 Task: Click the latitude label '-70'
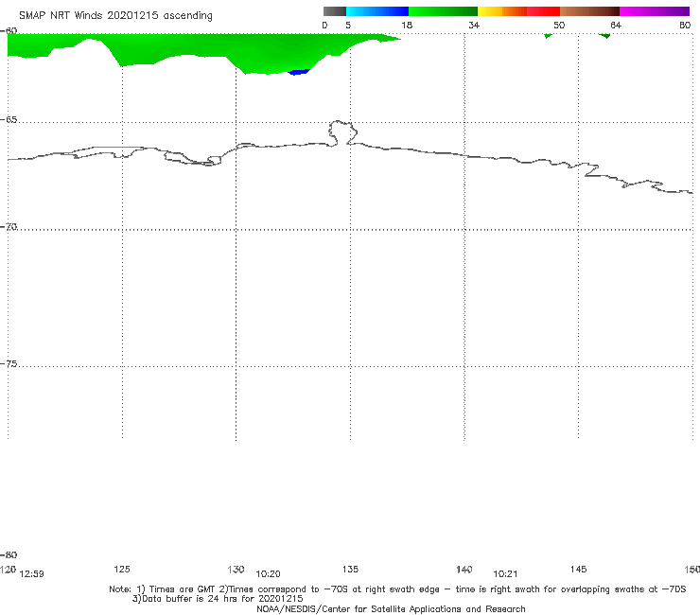[9, 227]
